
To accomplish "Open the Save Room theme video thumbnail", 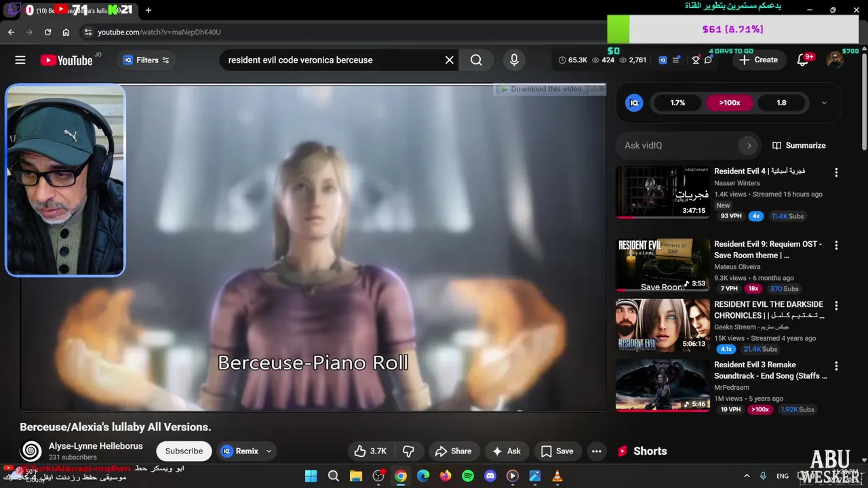I will point(662,265).
